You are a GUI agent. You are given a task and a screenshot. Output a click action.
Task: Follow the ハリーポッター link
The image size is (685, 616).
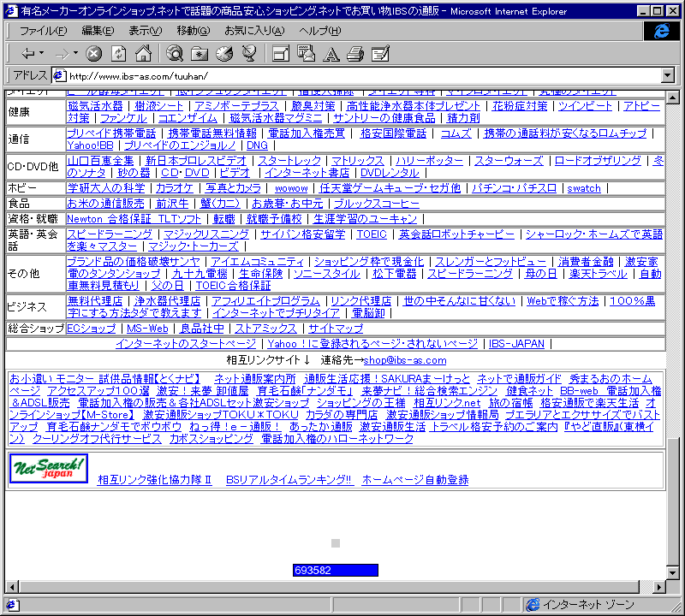[430, 161]
